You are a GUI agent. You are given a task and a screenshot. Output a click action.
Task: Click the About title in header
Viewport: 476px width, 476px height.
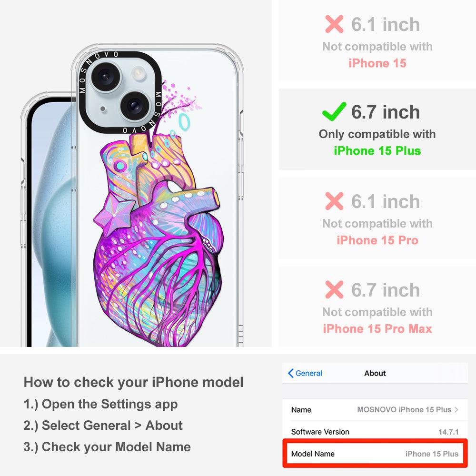click(x=375, y=373)
